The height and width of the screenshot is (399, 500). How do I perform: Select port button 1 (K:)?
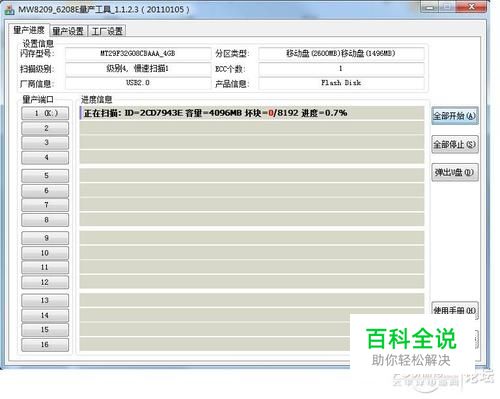coord(45,113)
